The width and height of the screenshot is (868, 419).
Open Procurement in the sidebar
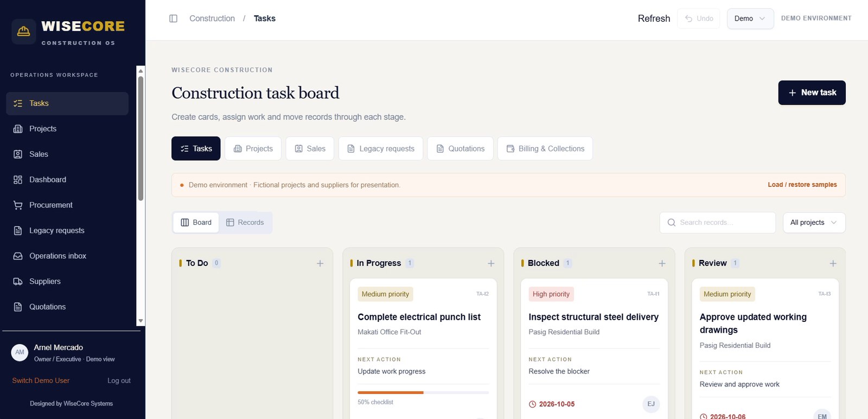67,205
